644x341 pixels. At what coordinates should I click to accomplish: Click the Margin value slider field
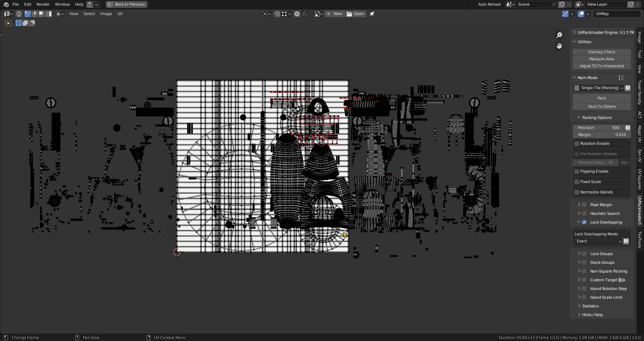pyautogui.click(x=601, y=135)
